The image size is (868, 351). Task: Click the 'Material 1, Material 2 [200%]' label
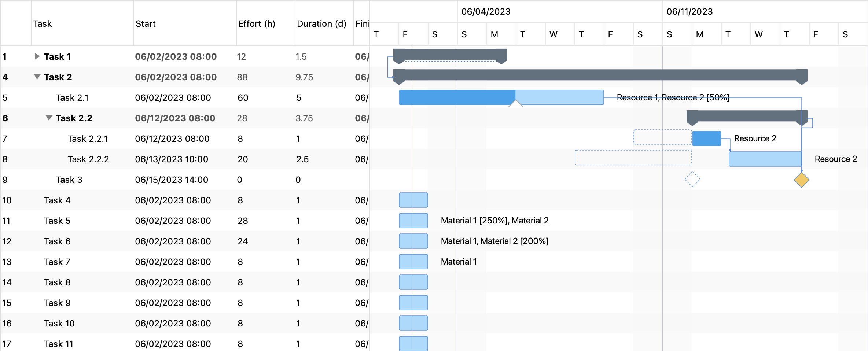[495, 241]
